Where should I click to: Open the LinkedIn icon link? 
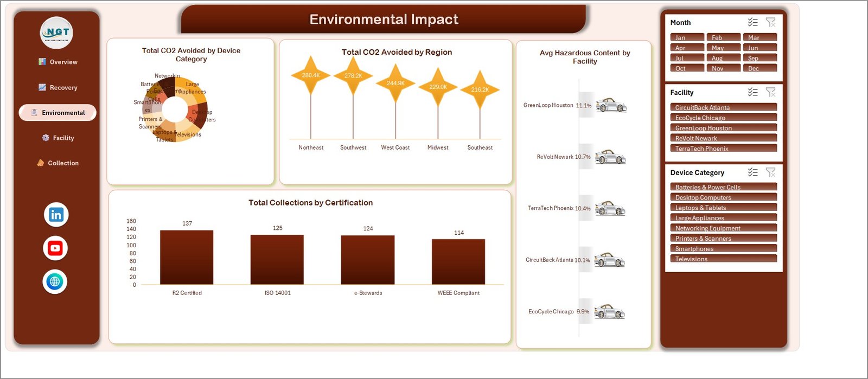[56, 215]
